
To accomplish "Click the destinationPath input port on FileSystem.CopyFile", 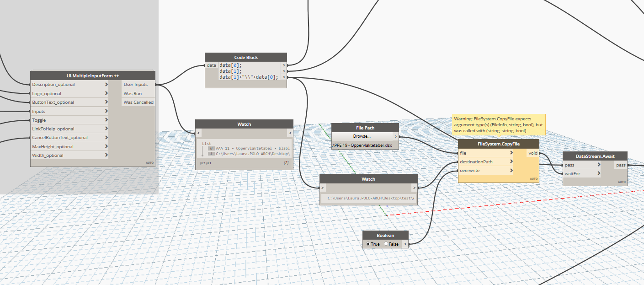I will tap(486, 162).
